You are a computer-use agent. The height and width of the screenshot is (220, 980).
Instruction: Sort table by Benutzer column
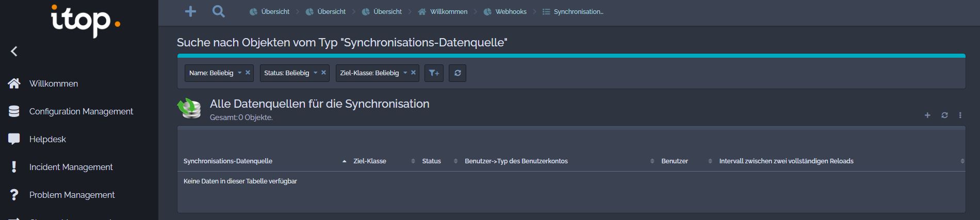(x=675, y=161)
